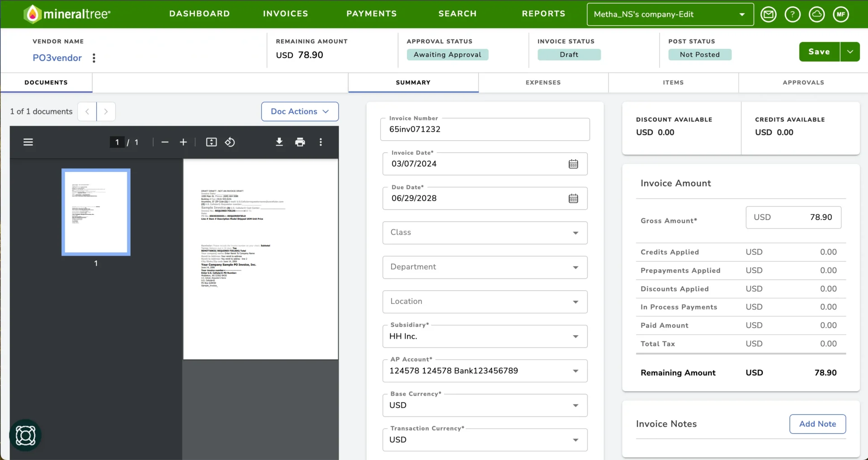Expand the Doc Actions menu
868x460 pixels.
[x=300, y=112]
